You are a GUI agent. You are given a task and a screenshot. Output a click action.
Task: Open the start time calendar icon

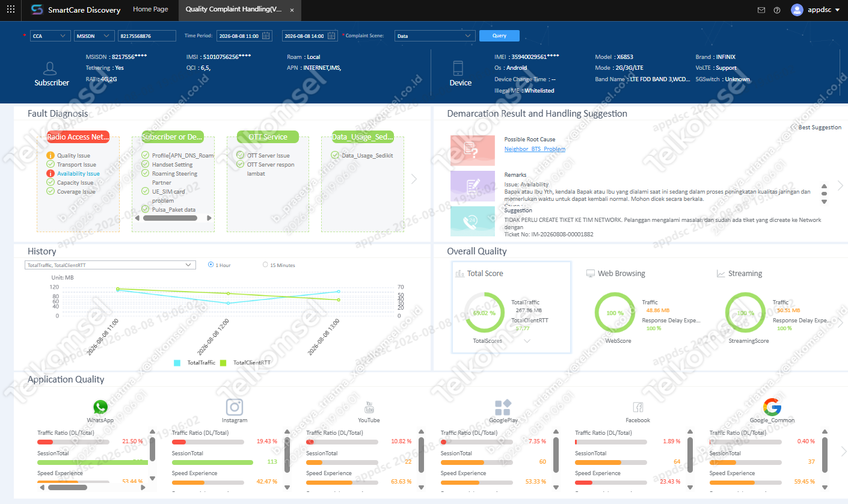pos(266,36)
